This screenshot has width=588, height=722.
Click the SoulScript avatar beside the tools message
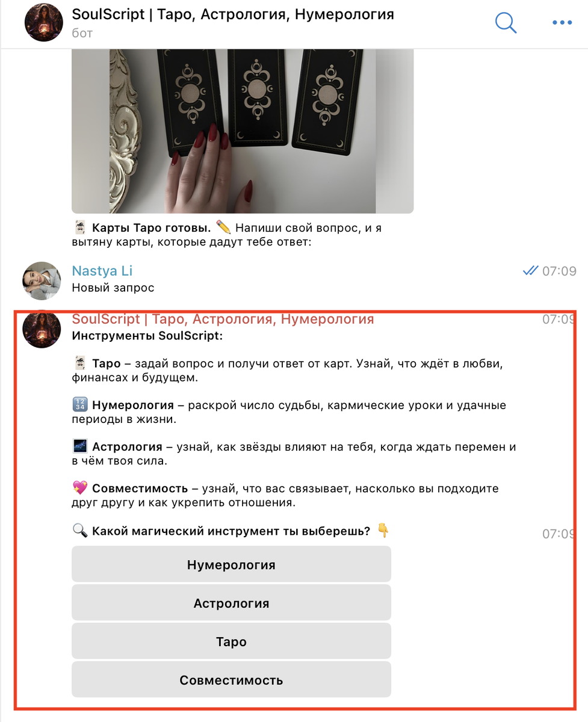[42, 329]
